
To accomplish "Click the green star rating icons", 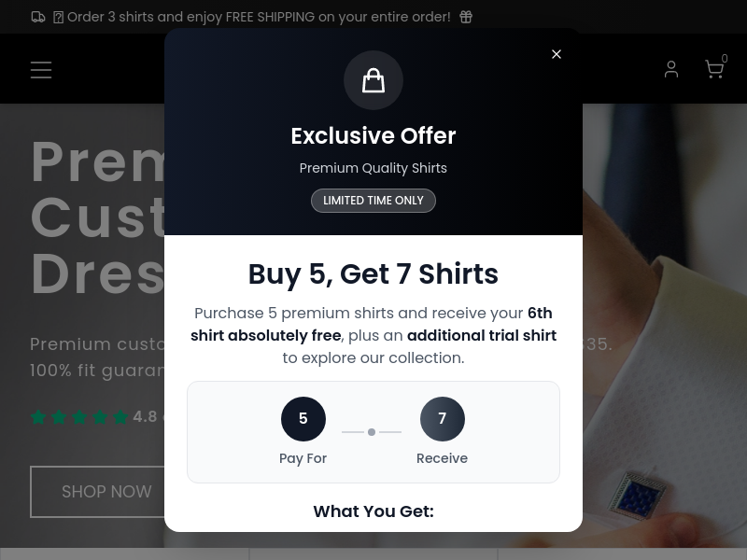I will (x=79, y=416).
